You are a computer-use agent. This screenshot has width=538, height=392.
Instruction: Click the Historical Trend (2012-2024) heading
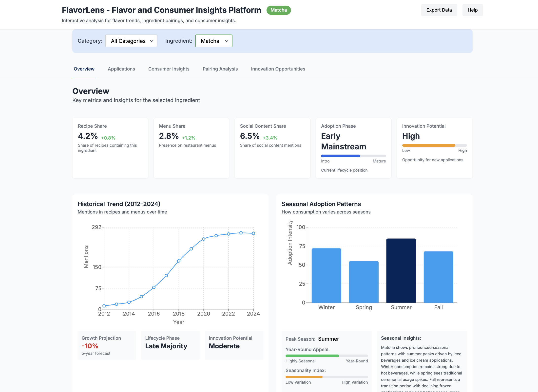pos(119,204)
